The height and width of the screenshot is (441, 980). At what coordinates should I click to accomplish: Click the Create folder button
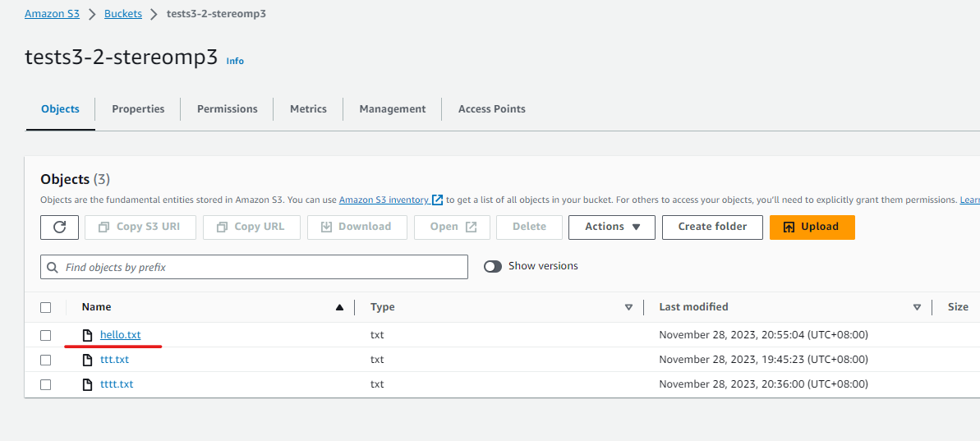click(712, 227)
